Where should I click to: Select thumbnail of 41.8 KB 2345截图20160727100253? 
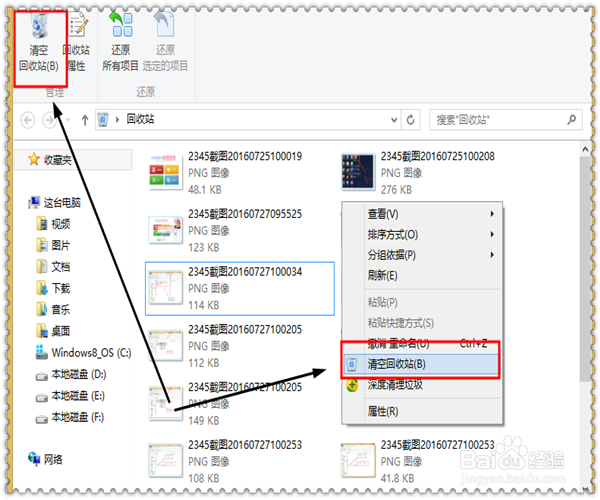tap(358, 461)
